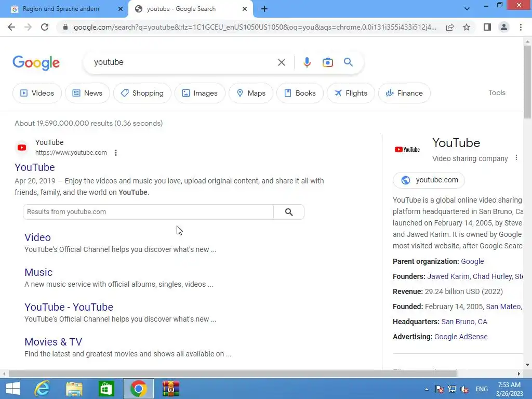Viewport: 532px width, 399px height.
Task: Click the YouTube logo in knowledge panel
Action: 407,150
